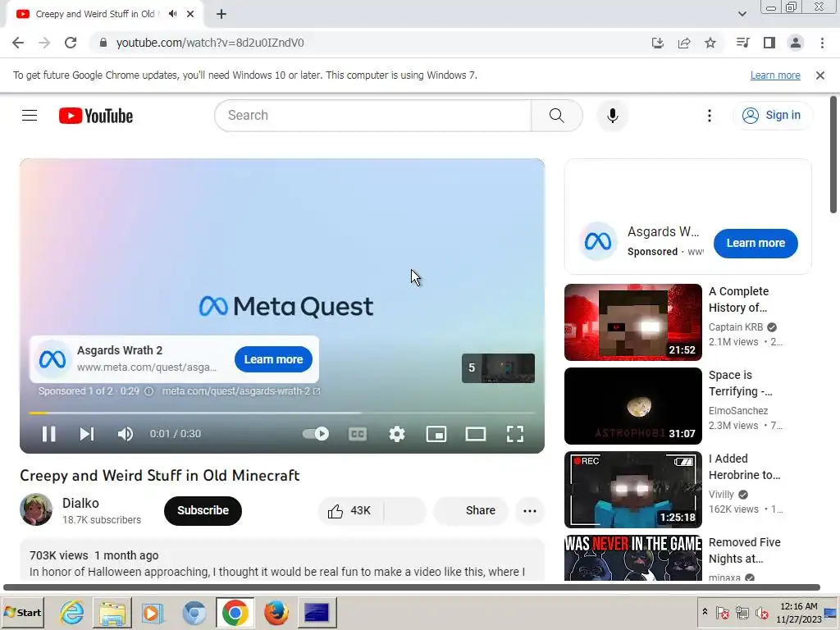Open YouTube settings three-dot menu
This screenshot has height=630, width=840.
click(x=710, y=115)
